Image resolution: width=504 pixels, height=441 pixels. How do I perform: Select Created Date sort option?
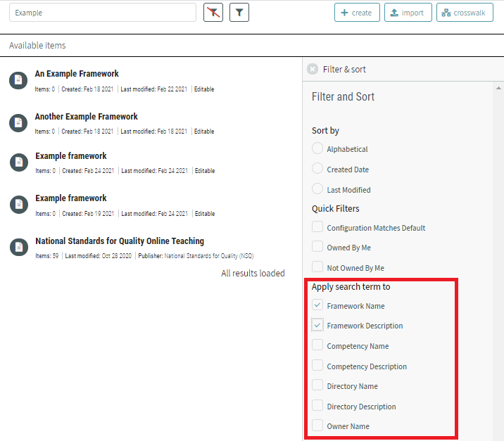pyautogui.click(x=317, y=169)
